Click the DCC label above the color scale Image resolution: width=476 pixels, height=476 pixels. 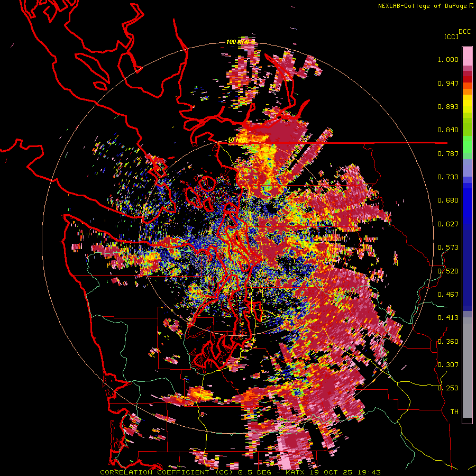point(464,32)
